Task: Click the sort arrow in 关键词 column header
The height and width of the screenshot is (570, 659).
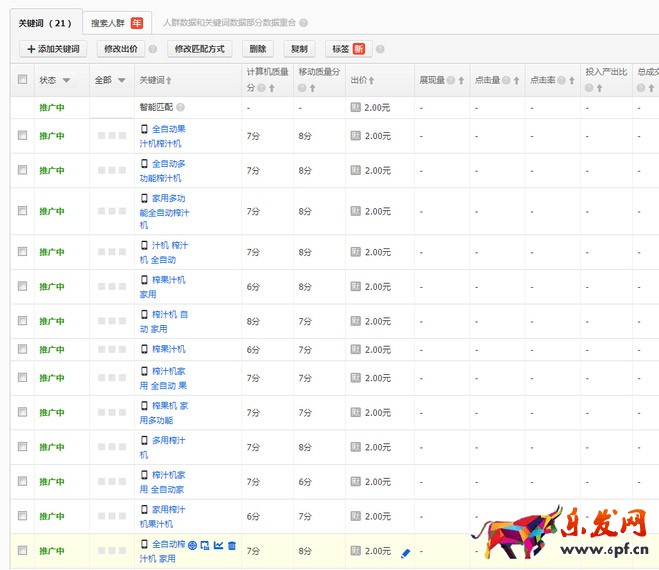Action: [x=169, y=81]
